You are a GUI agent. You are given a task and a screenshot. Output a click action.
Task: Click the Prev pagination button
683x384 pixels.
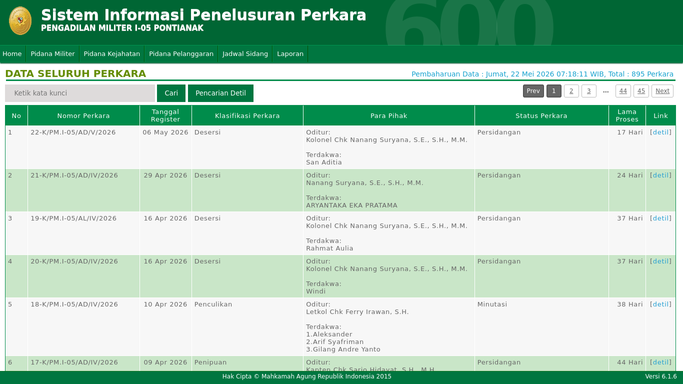(x=533, y=91)
